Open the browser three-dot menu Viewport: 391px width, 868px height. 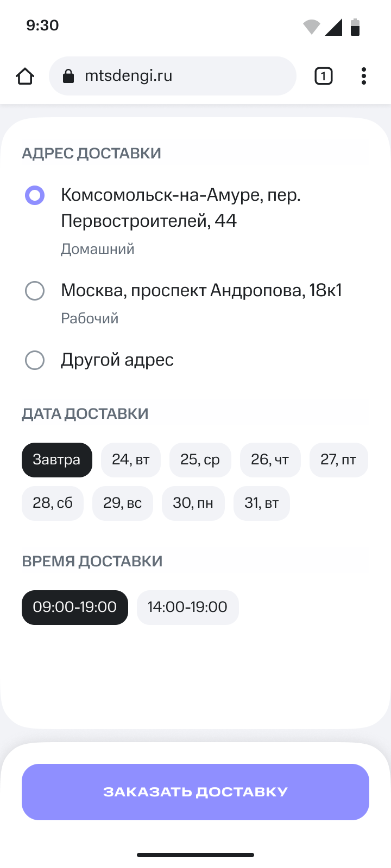363,76
